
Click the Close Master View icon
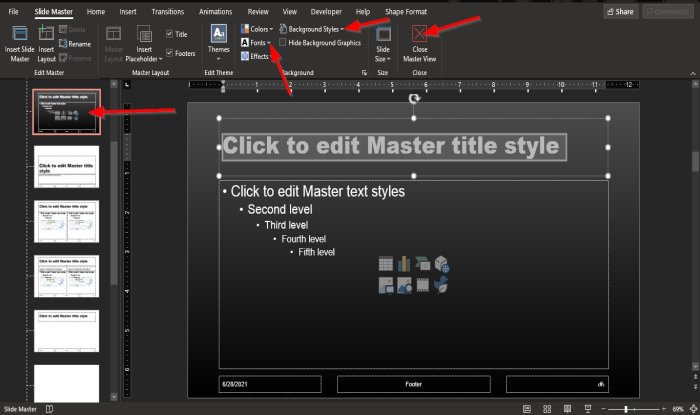coord(419,33)
